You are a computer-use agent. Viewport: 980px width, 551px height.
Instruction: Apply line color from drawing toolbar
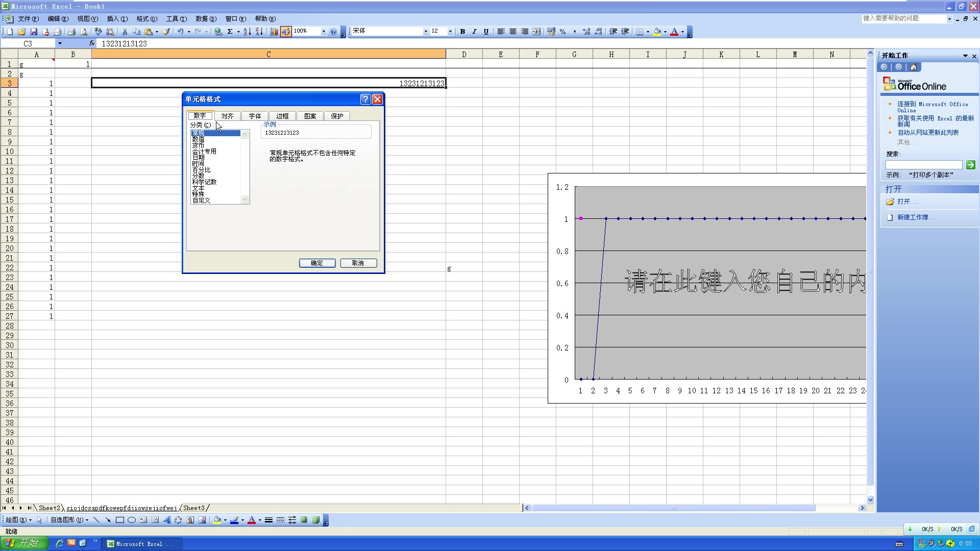234,520
